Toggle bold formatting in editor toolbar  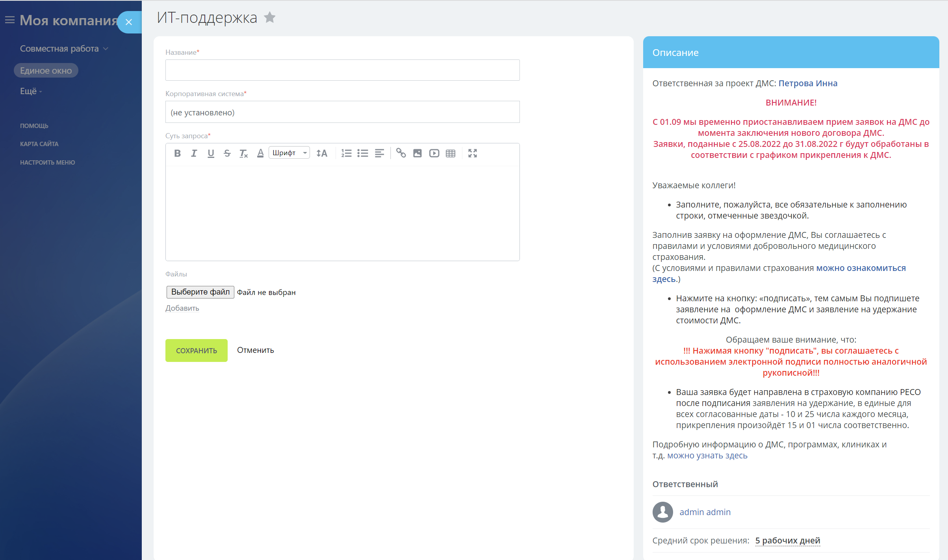pos(177,153)
